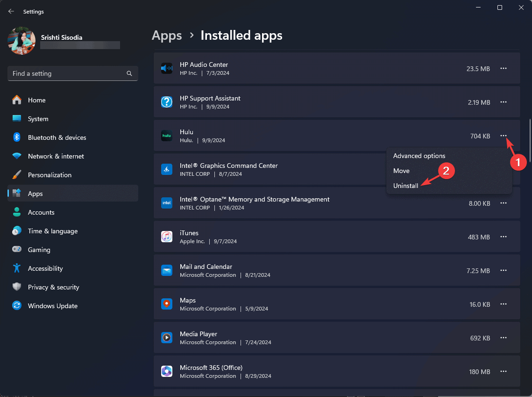Click the Srishti Sisodia account name

pos(61,37)
